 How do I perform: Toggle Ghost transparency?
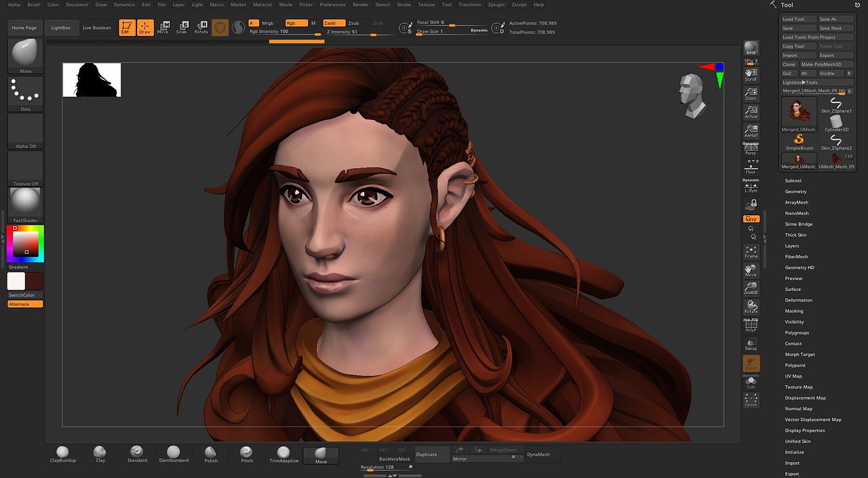click(x=751, y=363)
